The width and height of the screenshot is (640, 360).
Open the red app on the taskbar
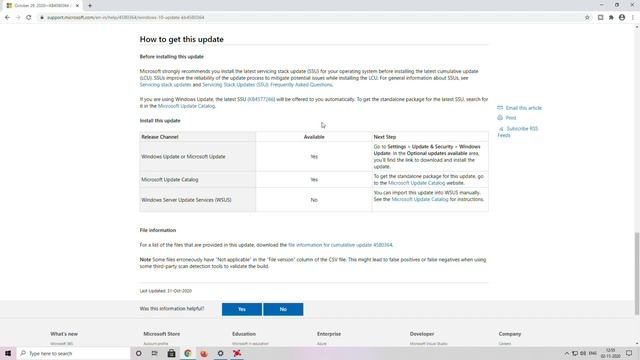coord(237,353)
